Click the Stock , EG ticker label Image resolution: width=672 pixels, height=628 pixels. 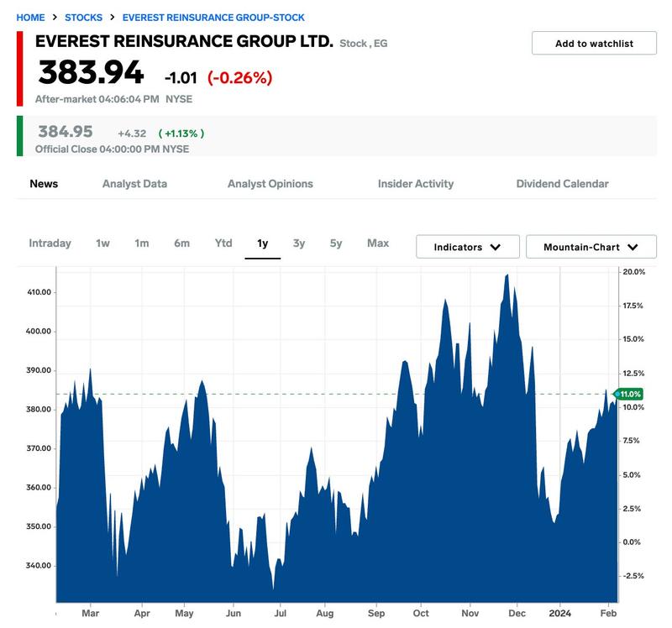click(364, 44)
